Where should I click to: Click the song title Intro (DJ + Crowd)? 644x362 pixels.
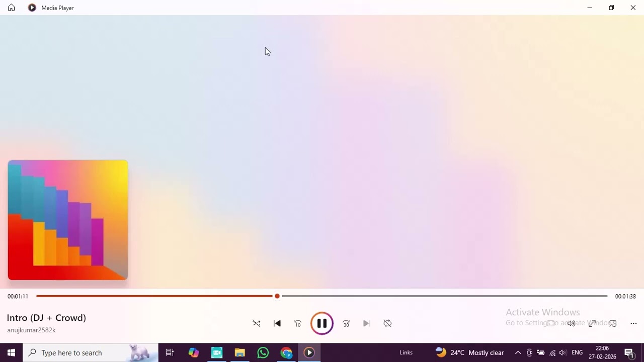coord(46,318)
